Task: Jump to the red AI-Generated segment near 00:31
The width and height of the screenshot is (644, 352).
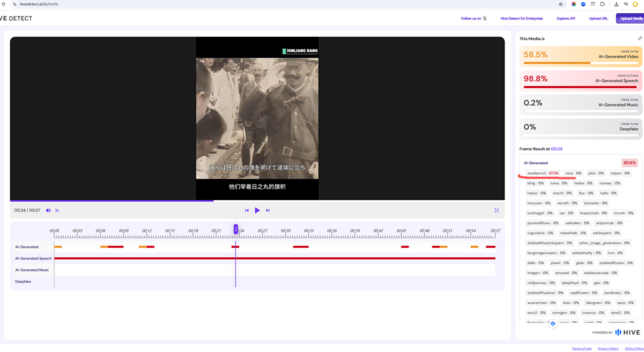Action: coord(301,246)
